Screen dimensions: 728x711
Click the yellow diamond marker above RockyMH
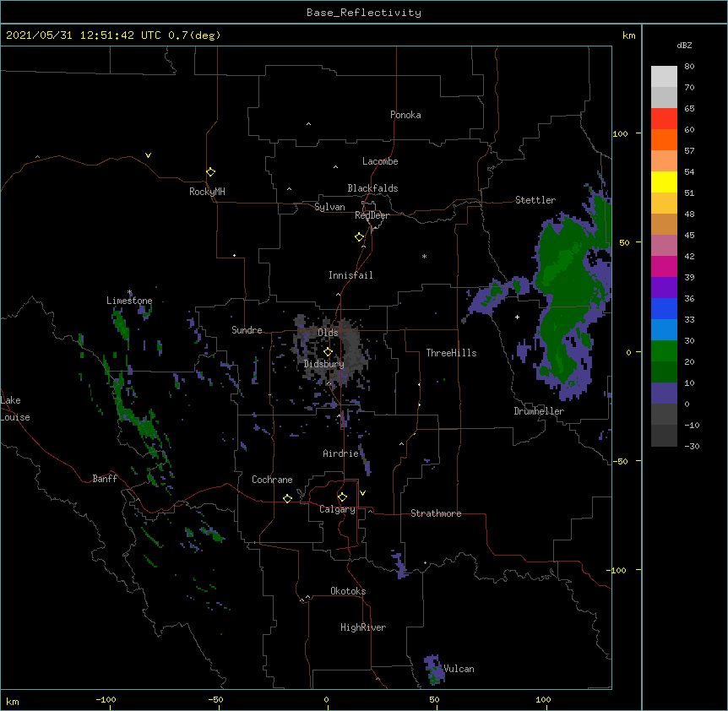pyautogui.click(x=211, y=172)
